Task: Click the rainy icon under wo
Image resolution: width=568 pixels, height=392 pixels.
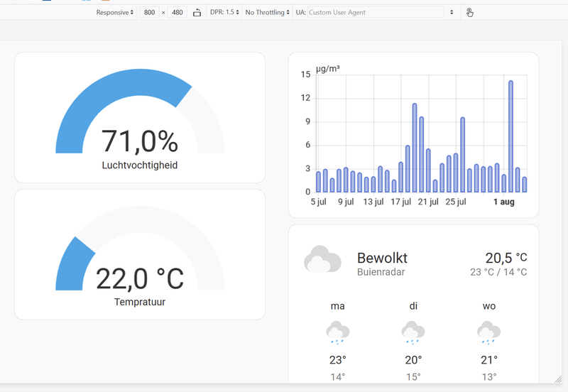Action: click(x=488, y=332)
